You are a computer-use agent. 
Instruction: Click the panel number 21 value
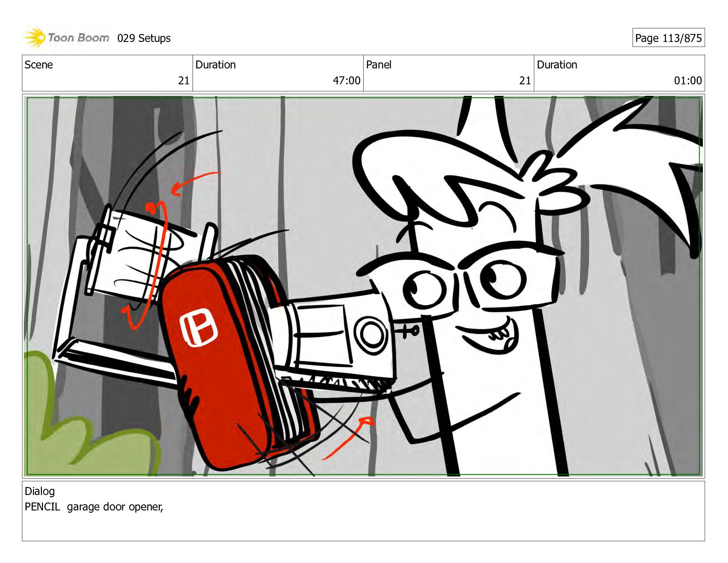pos(525,81)
